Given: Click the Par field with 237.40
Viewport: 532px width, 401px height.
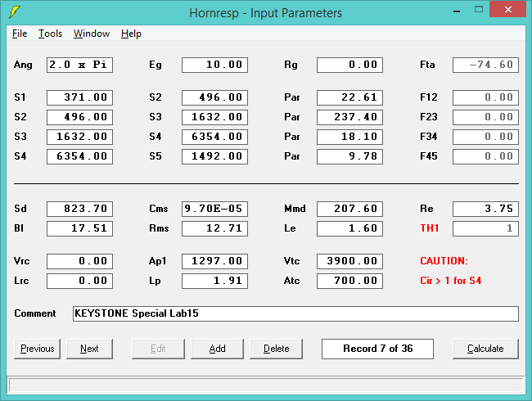Looking at the screenshot, I should 349,117.
